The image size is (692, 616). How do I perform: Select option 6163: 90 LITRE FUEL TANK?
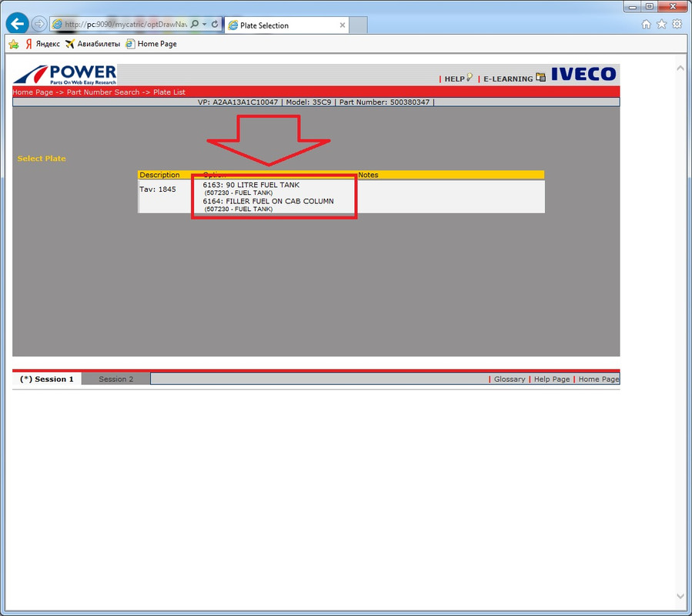251,185
